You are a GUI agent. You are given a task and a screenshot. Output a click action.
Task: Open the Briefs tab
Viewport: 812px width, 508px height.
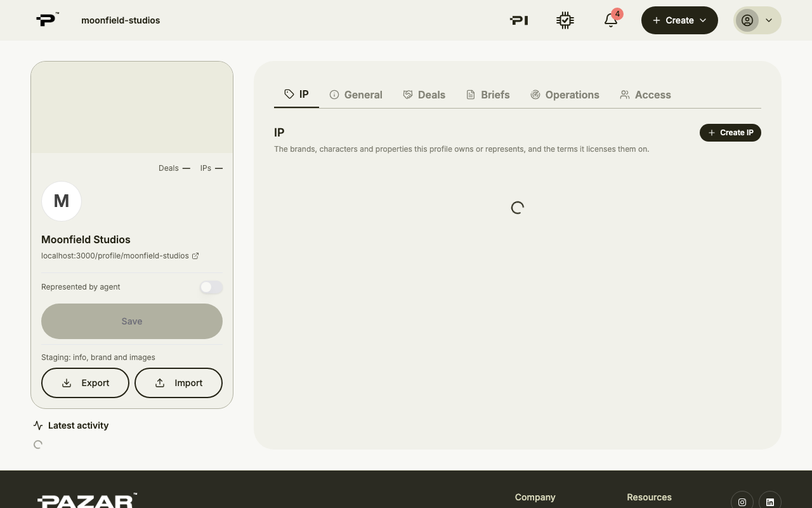pyautogui.click(x=488, y=95)
